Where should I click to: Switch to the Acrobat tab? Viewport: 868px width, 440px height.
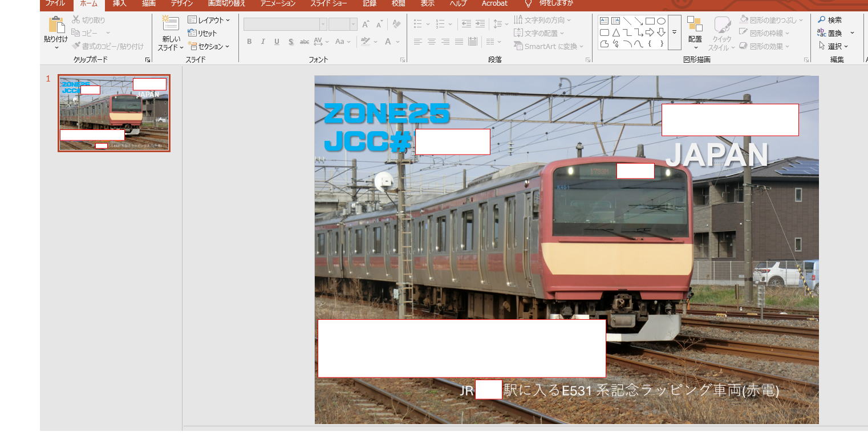click(494, 3)
